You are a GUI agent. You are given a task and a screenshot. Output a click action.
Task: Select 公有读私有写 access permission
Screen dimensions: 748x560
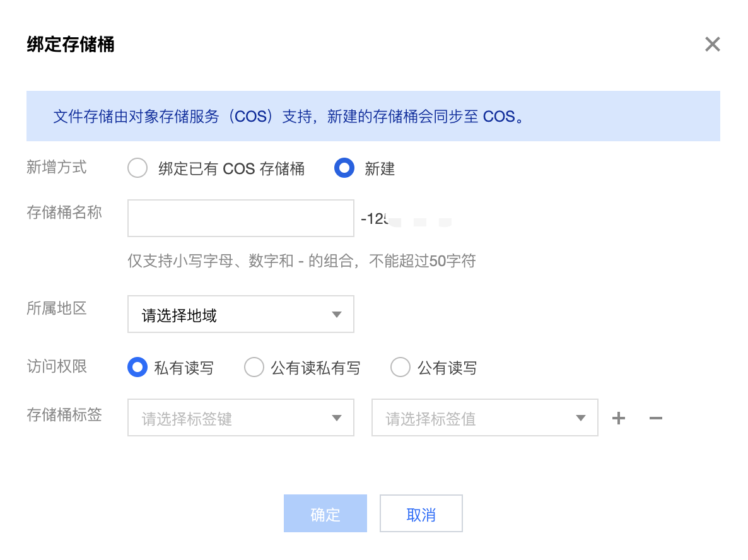pos(254,368)
